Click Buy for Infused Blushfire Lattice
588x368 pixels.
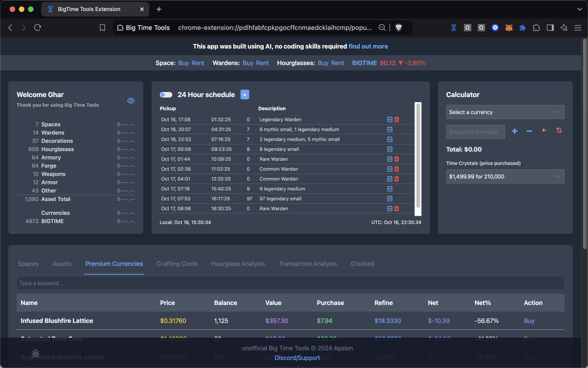[x=529, y=321]
